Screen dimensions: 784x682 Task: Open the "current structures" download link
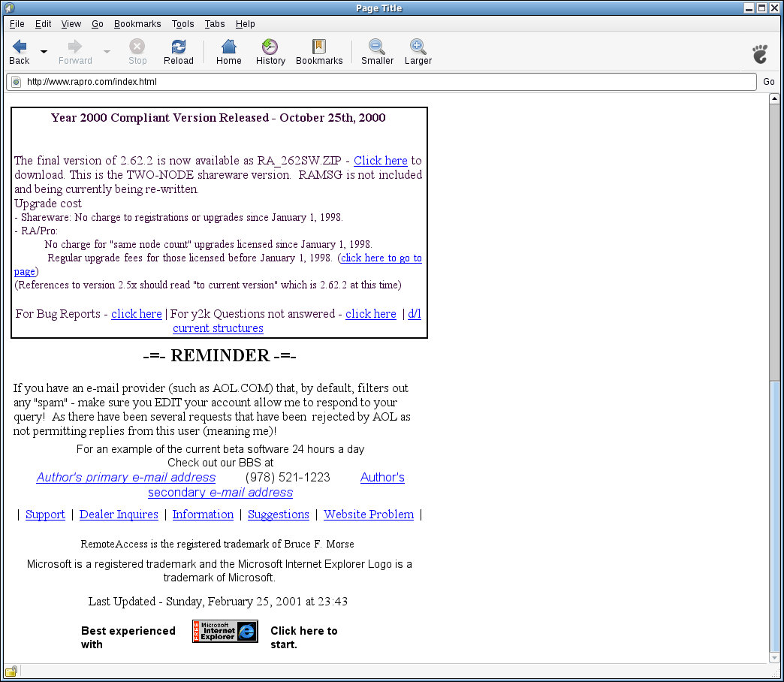click(x=218, y=328)
